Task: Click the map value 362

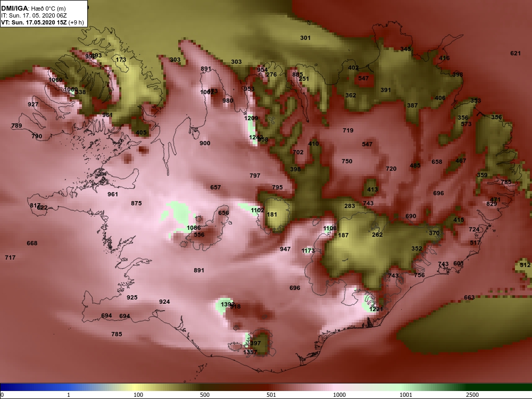Action: [351, 95]
